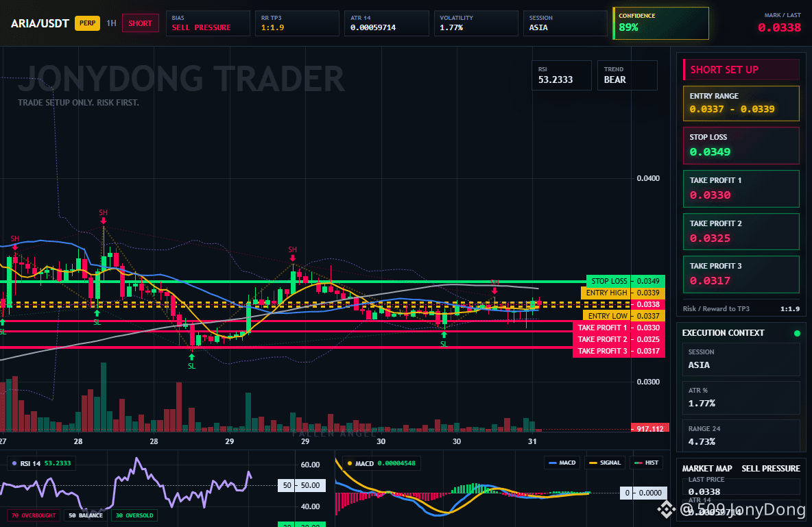Click the TAKE PROFIT 3 0.0317 card
The width and height of the screenshot is (812, 527).
point(741,274)
